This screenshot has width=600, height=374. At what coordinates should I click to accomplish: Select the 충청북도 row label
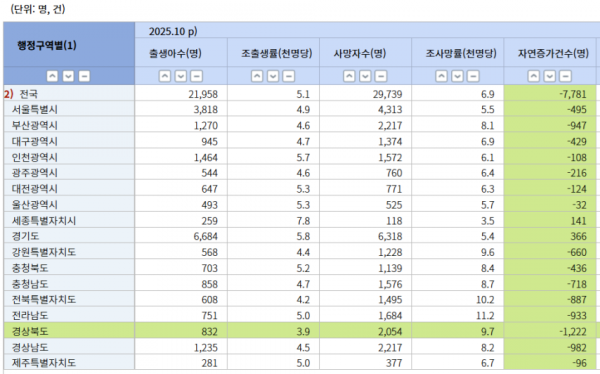(30, 268)
